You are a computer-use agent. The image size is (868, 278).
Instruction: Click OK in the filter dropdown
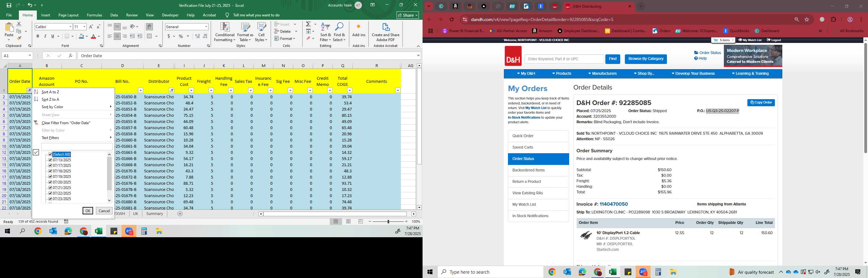click(88, 211)
